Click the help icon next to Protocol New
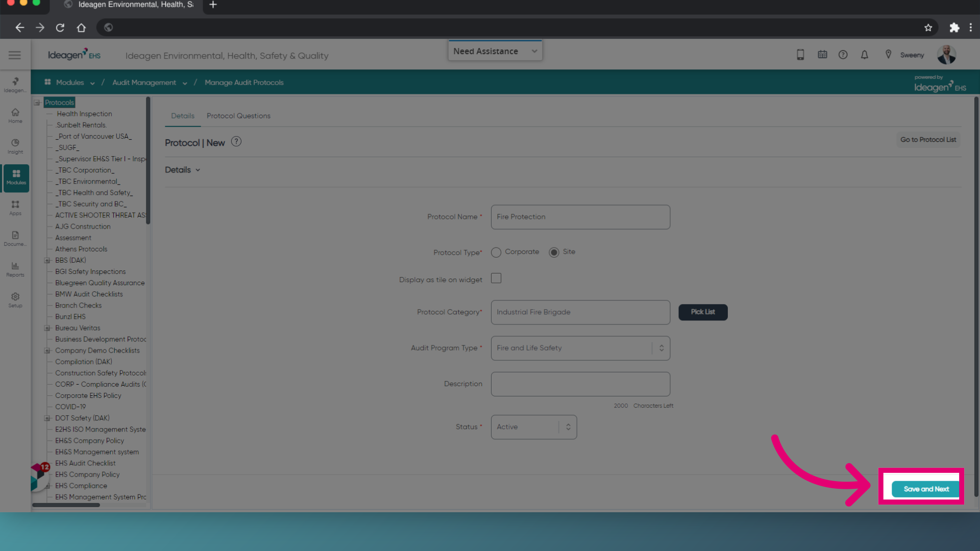980x551 pixels. (x=236, y=142)
